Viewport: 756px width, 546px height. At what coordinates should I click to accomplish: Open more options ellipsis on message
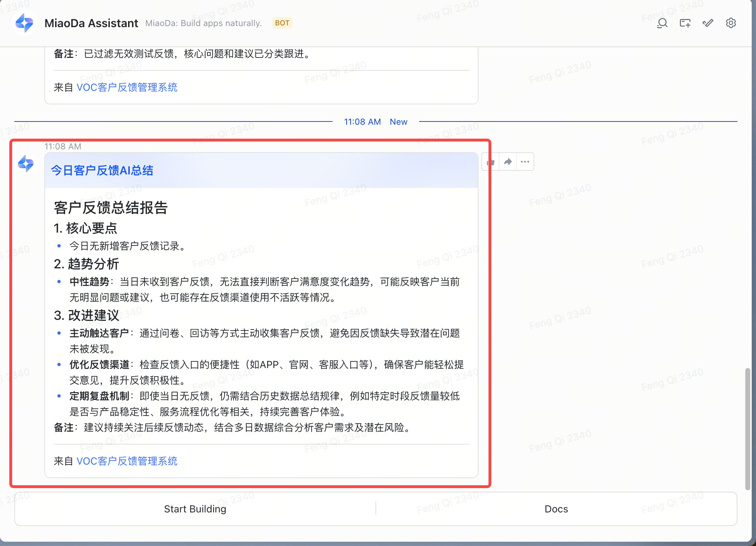tap(525, 162)
